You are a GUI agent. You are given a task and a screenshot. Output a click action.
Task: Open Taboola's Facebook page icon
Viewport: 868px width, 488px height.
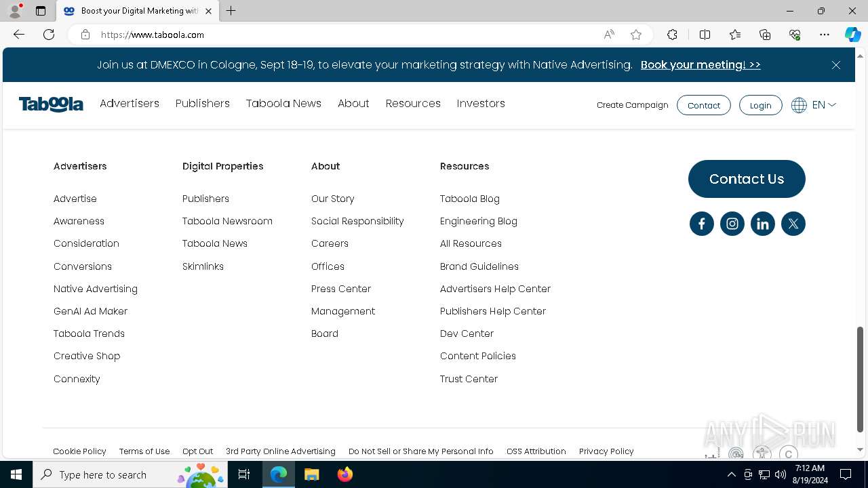click(702, 224)
